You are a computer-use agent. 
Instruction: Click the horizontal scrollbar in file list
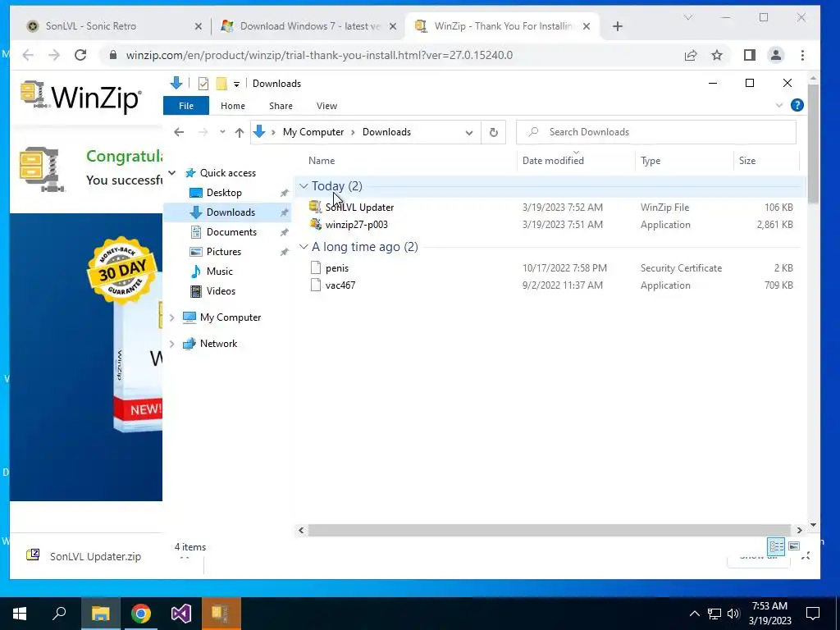click(549, 530)
